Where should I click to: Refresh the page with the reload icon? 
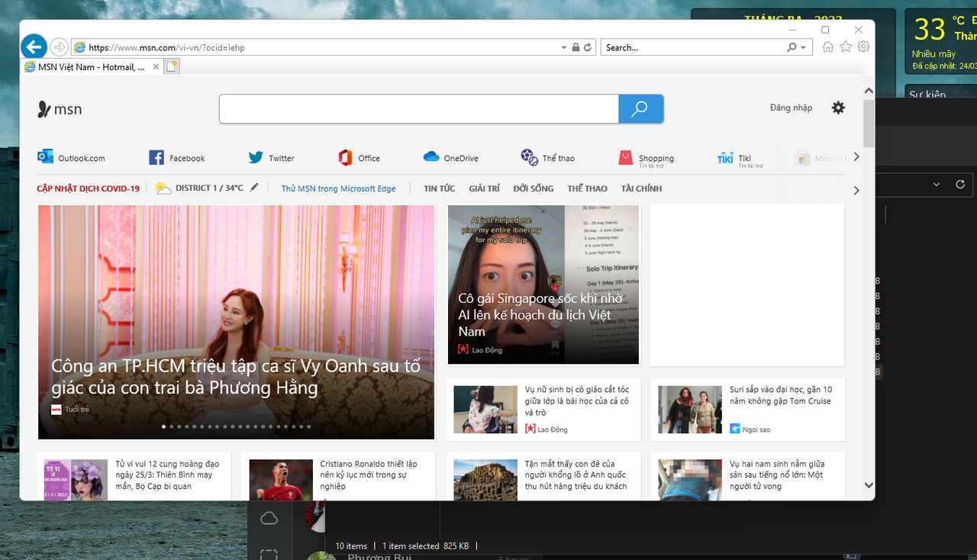[x=588, y=47]
